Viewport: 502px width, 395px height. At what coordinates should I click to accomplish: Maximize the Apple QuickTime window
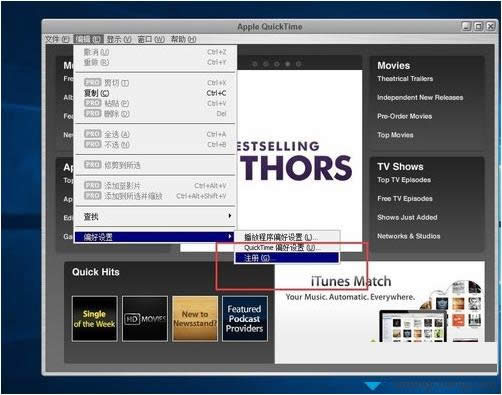(x=478, y=26)
